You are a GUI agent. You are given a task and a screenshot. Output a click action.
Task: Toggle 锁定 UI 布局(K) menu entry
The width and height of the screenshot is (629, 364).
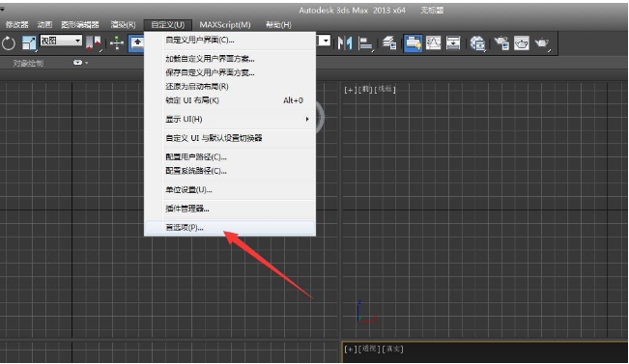coord(230,100)
